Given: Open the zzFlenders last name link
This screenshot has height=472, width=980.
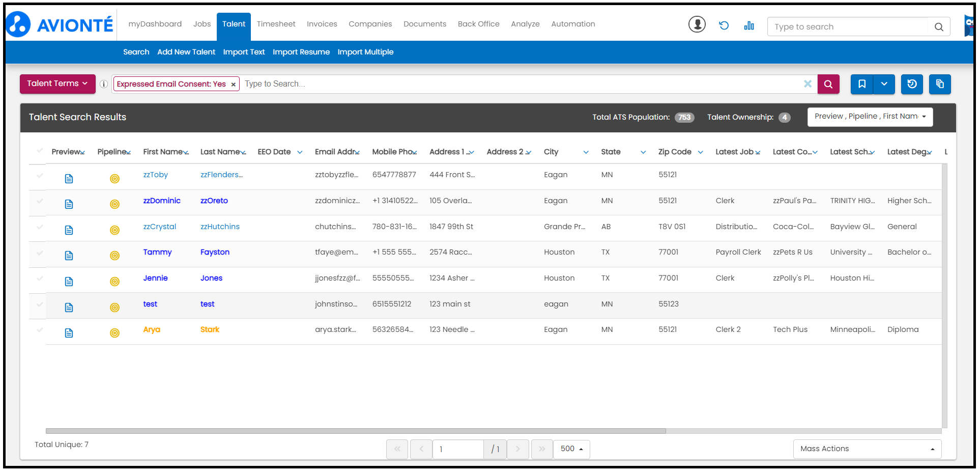Looking at the screenshot, I should 221,175.
